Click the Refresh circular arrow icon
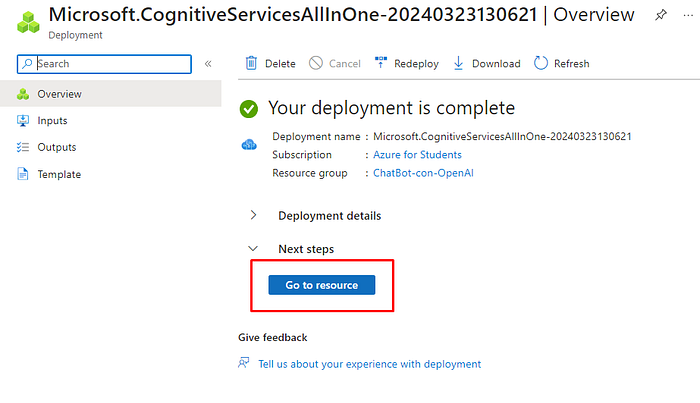This screenshot has width=700, height=403. pos(541,63)
